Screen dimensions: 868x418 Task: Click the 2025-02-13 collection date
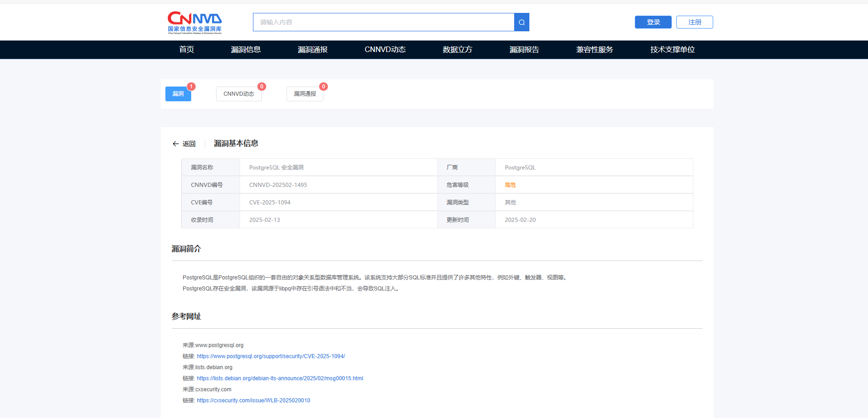click(264, 220)
